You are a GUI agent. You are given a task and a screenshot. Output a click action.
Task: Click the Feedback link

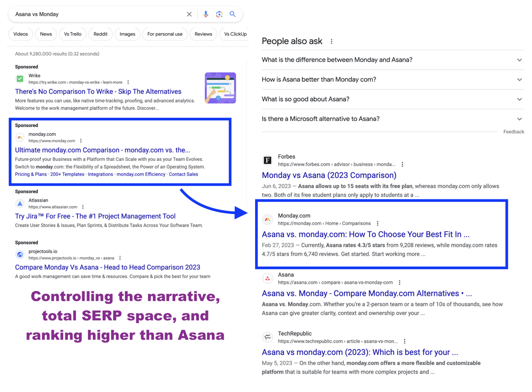coord(513,132)
